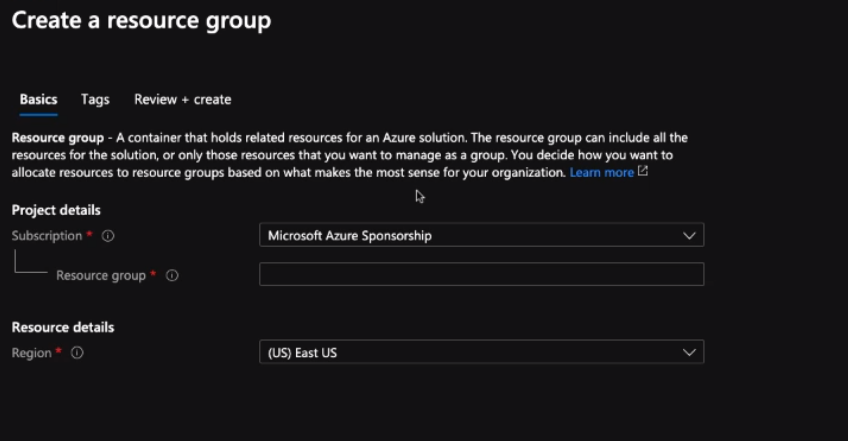Open the Subscription dropdown
This screenshot has width=848, height=441.
coord(481,235)
